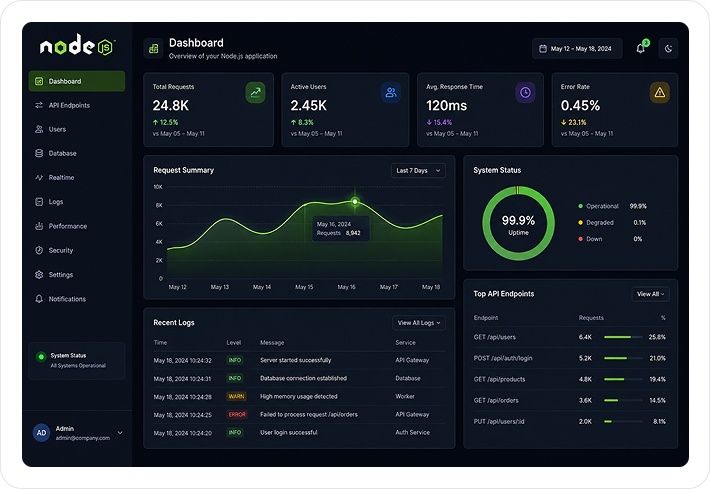Open the May 12 – May 18, 2024 date range
Viewport: 710px width, 489px height.
[577, 48]
